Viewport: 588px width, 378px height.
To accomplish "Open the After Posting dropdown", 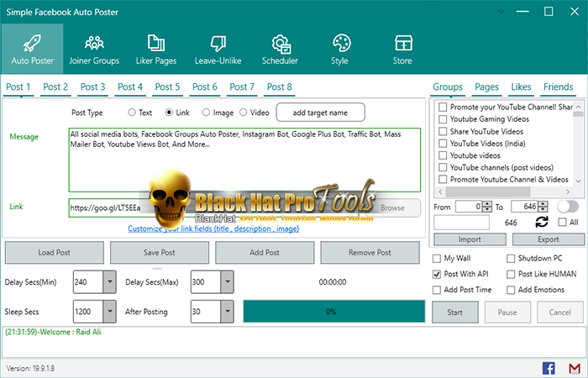I will [x=227, y=312].
